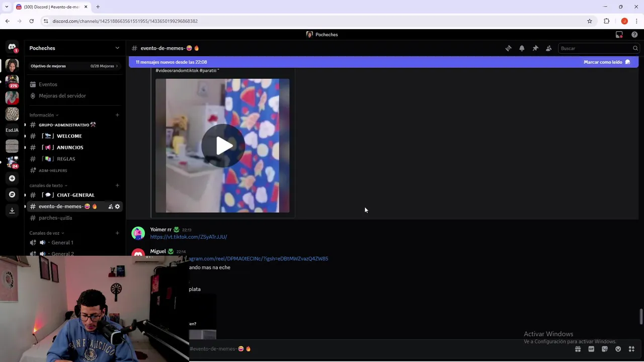Open threads icon in channel header
Viewport: 644px width, 362px height.
508,48
